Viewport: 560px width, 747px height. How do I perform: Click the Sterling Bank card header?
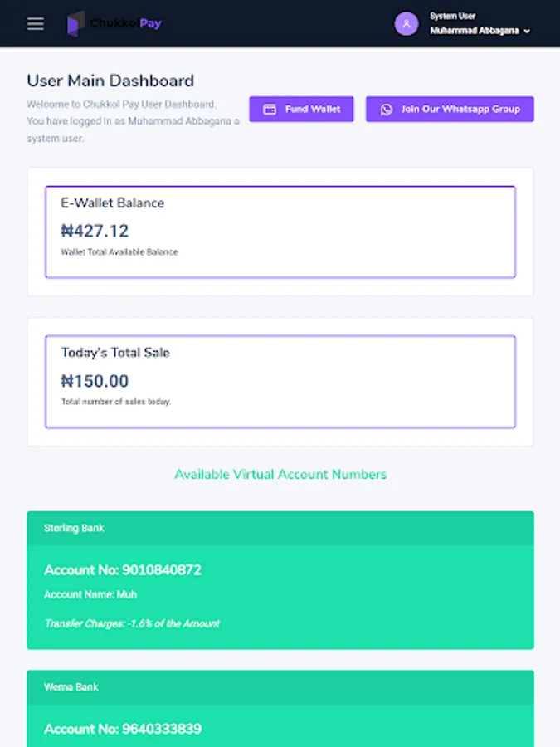[280, 528]
